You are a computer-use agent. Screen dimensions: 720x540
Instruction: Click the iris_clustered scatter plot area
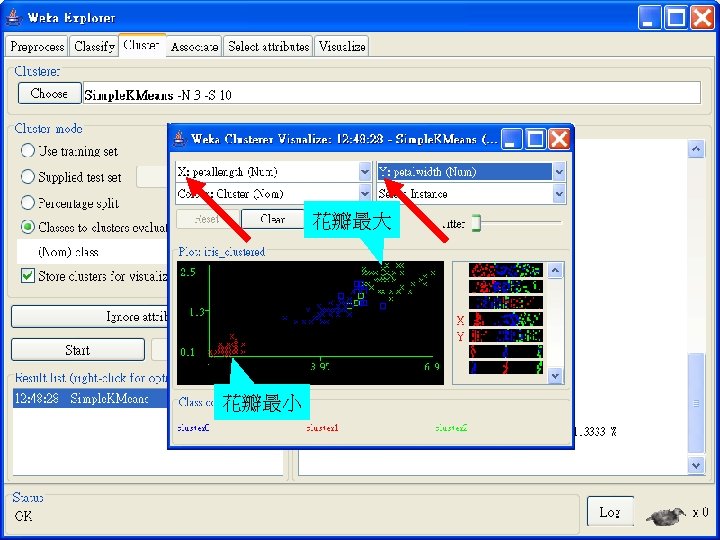pos(310,323)
